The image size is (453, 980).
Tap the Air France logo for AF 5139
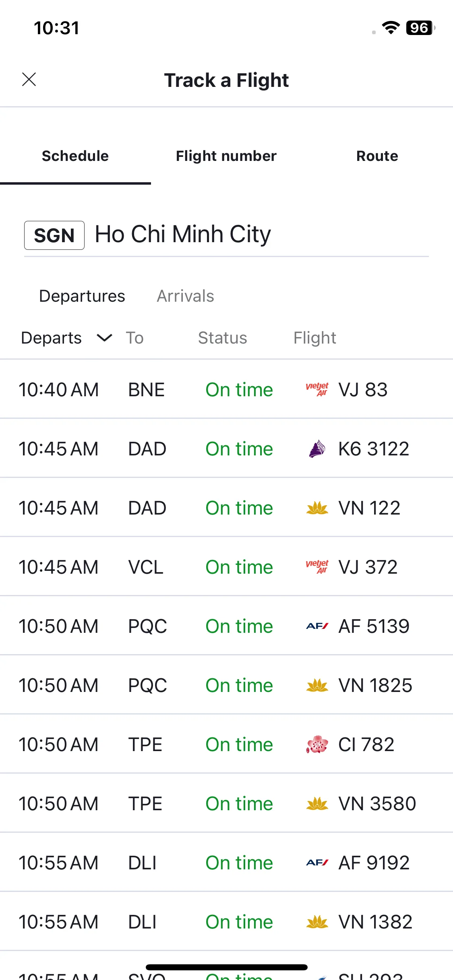(317, 626)
